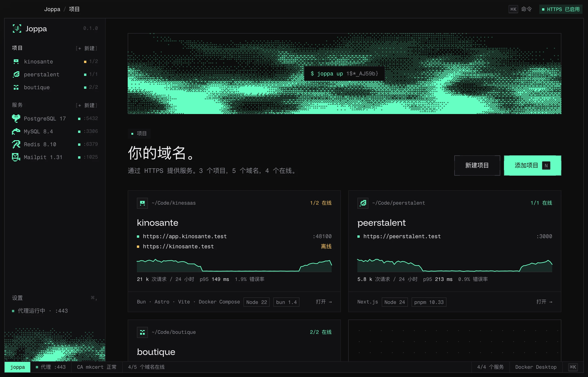The height and width of the screenshot is (377, 588).
Task: Open https://kinosante.test offline link
Action: (178, 246)
